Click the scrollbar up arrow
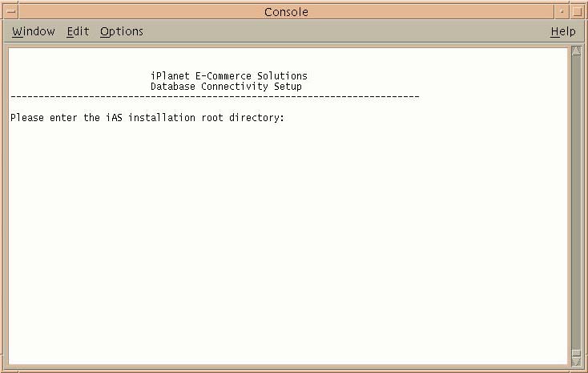This screenshot has height=373, width=588. click(x=576, y=51)
